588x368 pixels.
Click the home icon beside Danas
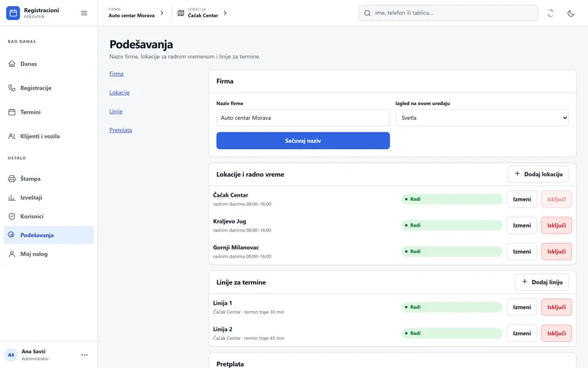coord(12,64)
